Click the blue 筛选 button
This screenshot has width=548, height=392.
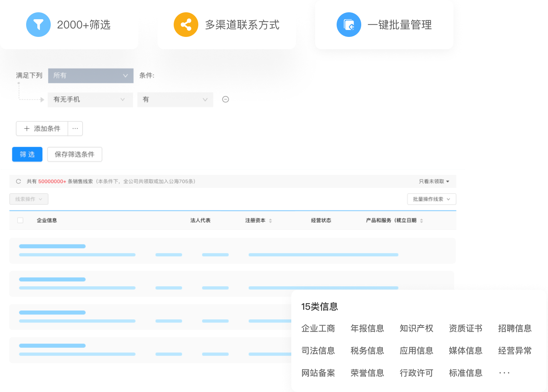click(x=27, y=154)
